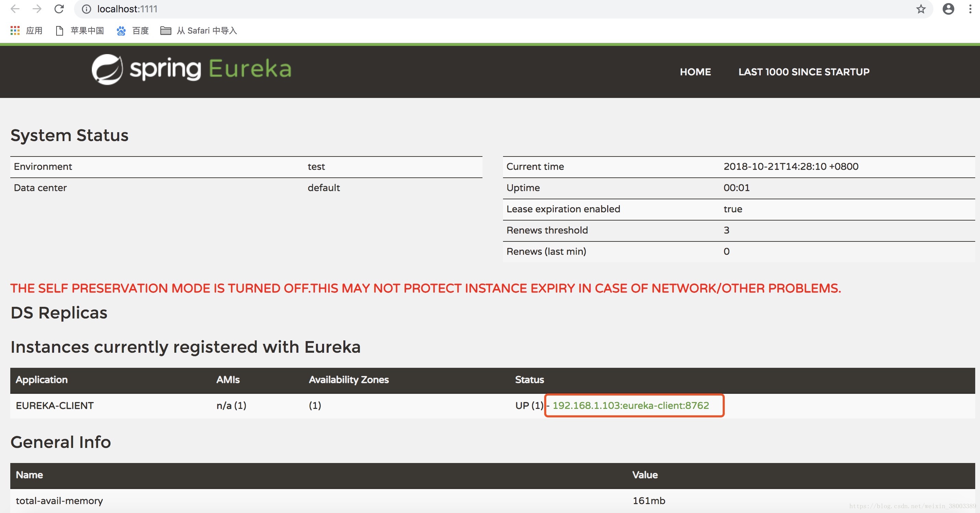Open the Apps grid bookmark shortcut
The width and height of the screenshot is (980, 513).
[x=26, y=30]
